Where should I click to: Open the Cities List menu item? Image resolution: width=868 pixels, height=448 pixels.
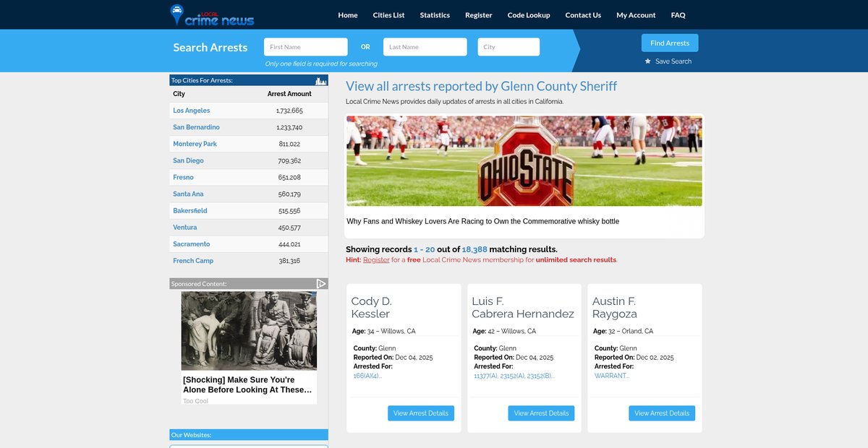(x=389, y=15)
